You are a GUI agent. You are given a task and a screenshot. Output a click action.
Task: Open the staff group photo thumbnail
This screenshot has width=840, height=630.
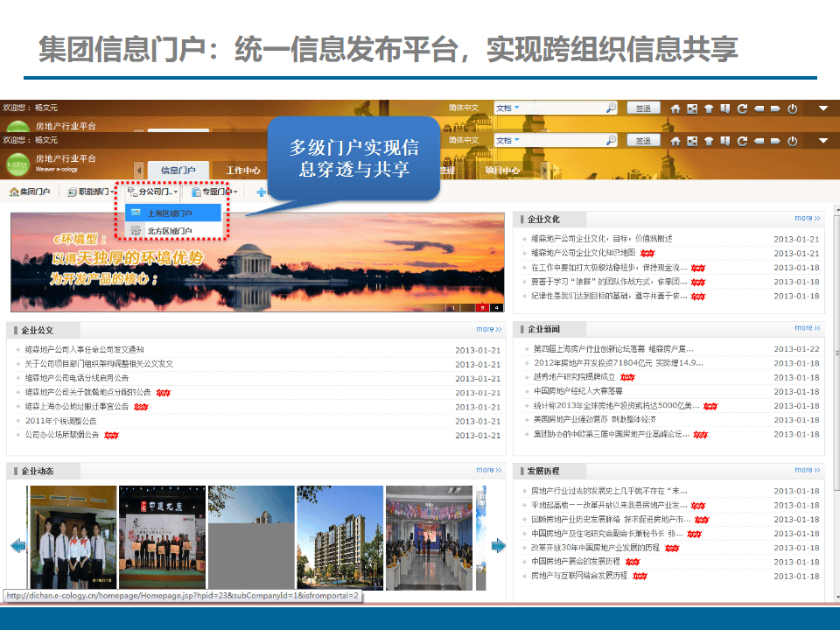pyautogui.click(x=73, y=537)
